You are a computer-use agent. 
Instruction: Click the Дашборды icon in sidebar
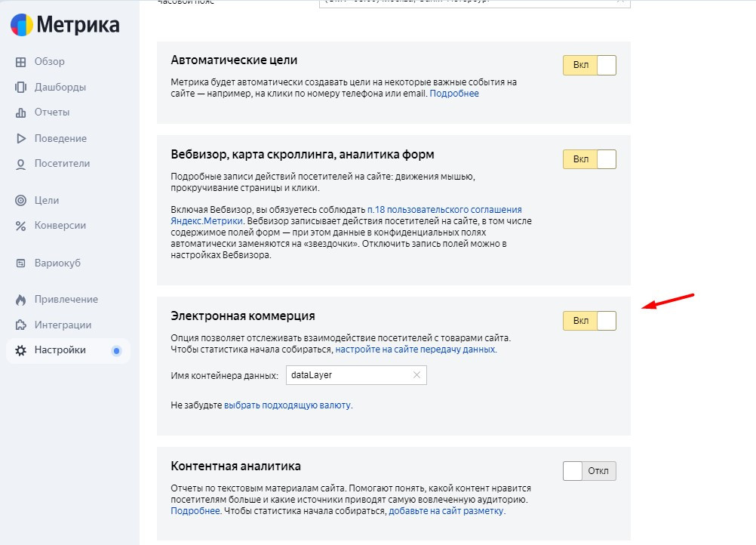(x=20, y=88)
